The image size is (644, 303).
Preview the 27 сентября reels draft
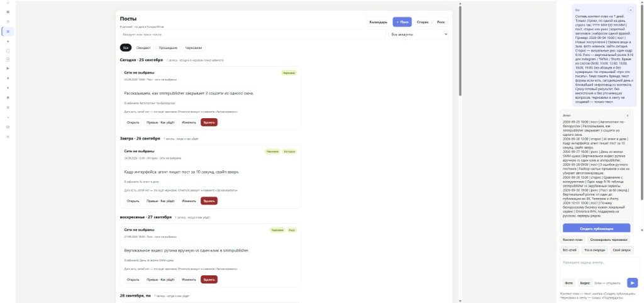[160, 280]
